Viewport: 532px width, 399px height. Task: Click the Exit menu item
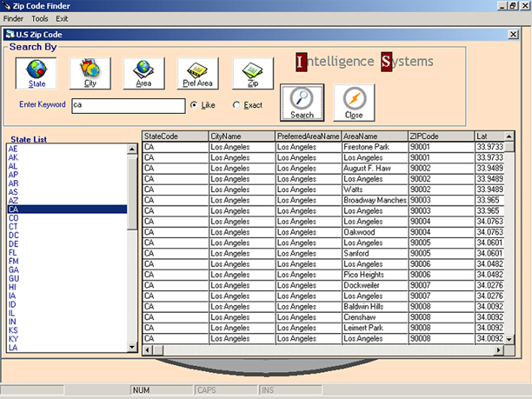click(62, 18)
